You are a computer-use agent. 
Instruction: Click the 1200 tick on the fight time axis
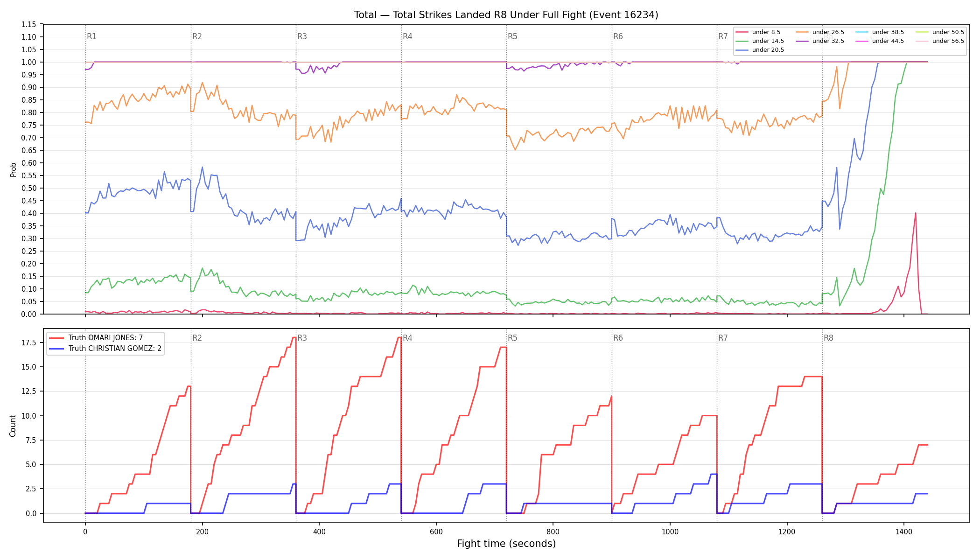[787, 531]
